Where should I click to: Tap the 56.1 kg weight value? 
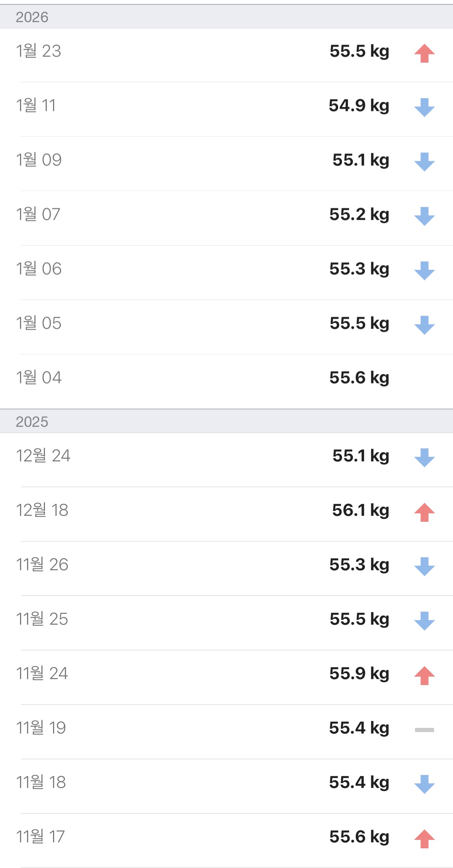pos(360,510)
